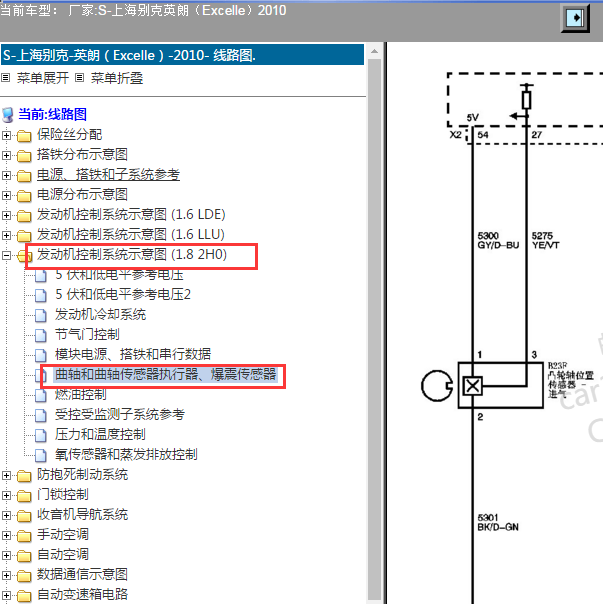Expand the 门锁控制 folder
The height and width of the screenshot is (604, 603).
[6, 495]
